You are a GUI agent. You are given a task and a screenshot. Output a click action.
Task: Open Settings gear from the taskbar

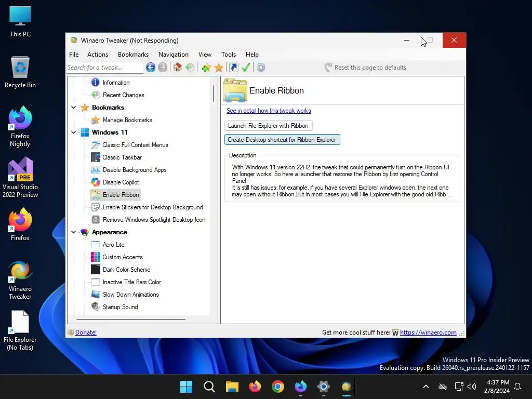point(323,387)
